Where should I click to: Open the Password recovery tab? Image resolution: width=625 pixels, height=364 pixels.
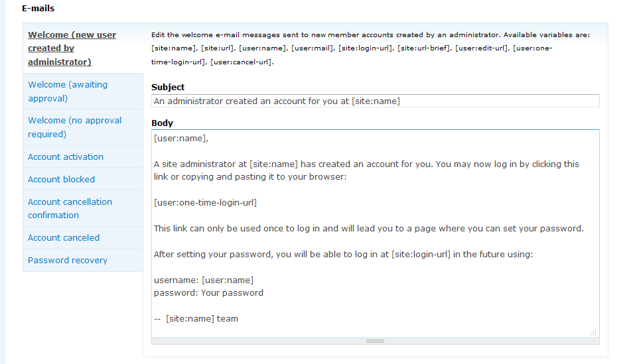coord(67,261)
